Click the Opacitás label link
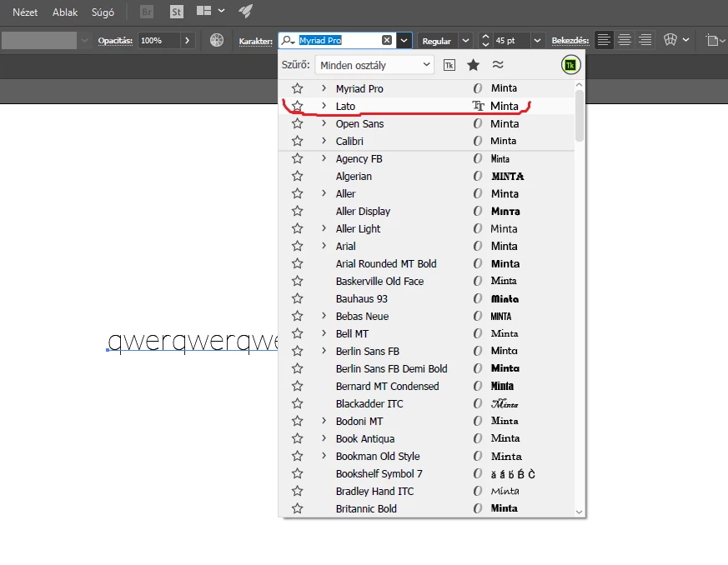Screen dimensions: 728x565 point(115,41)
